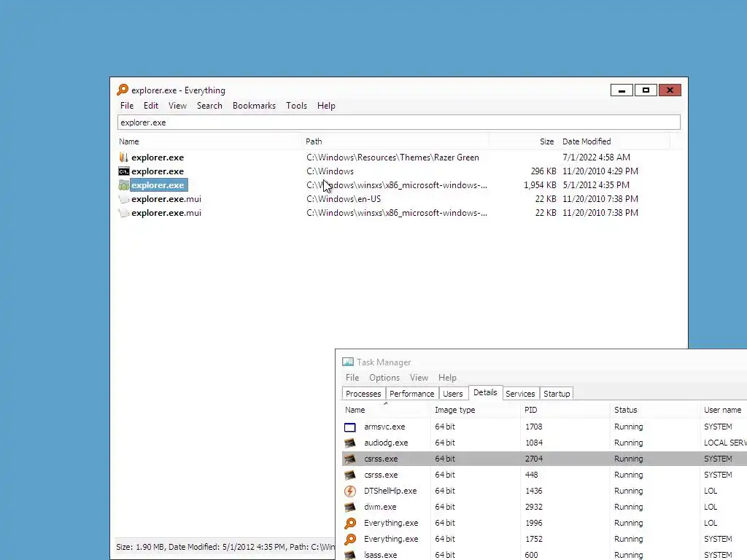The height and width of the screenshot is (560, 747).
Task: Click the explorer.exe search input field
Action: pos(399,122)
